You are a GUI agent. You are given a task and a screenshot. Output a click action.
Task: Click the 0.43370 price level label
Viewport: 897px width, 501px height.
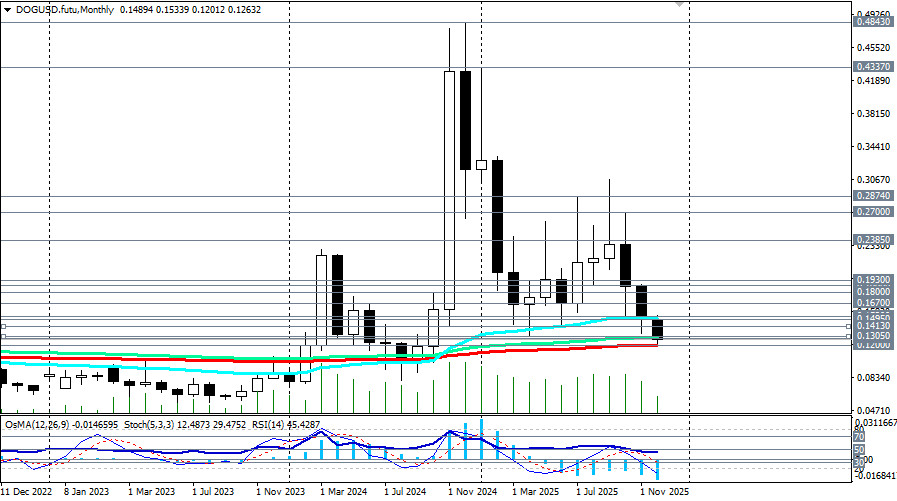(875, 66)
